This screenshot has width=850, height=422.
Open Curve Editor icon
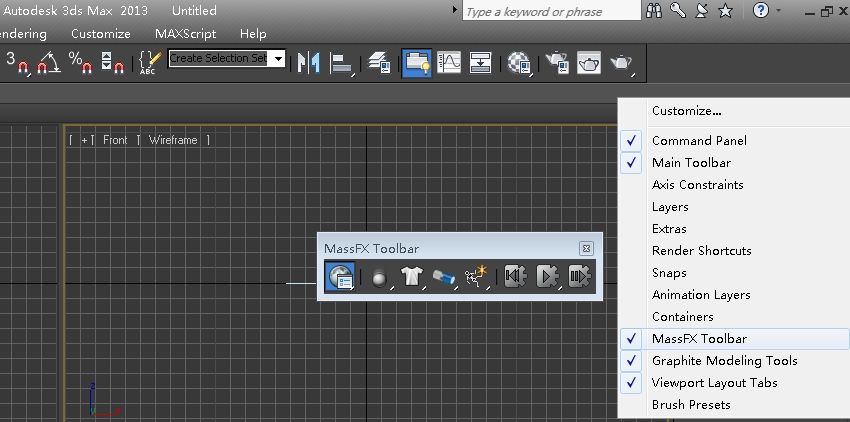(x=449, y=62)
